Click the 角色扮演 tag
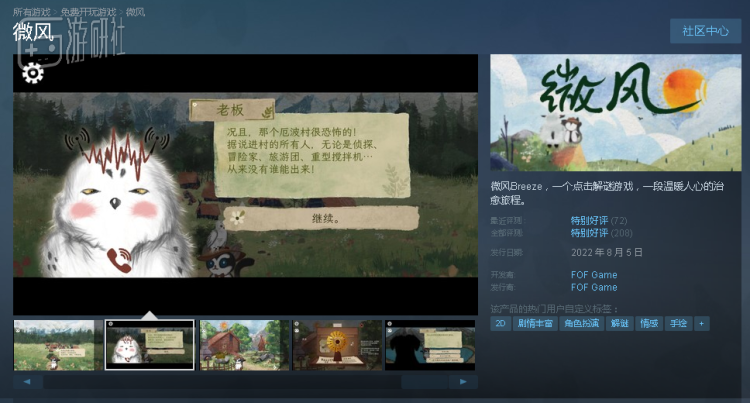 click(x=582, y=324)
